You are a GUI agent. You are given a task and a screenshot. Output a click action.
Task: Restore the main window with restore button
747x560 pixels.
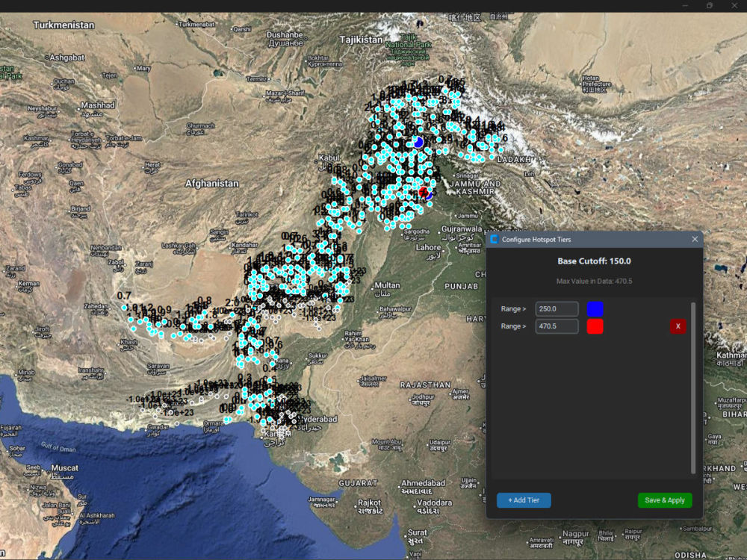coord(710,6)
